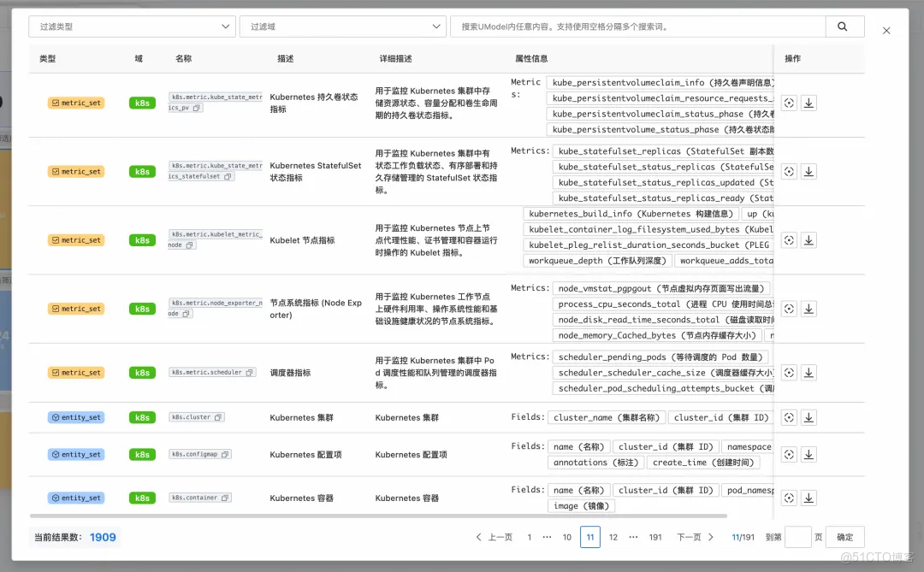Open the 过滤域 dropdown

343,27
